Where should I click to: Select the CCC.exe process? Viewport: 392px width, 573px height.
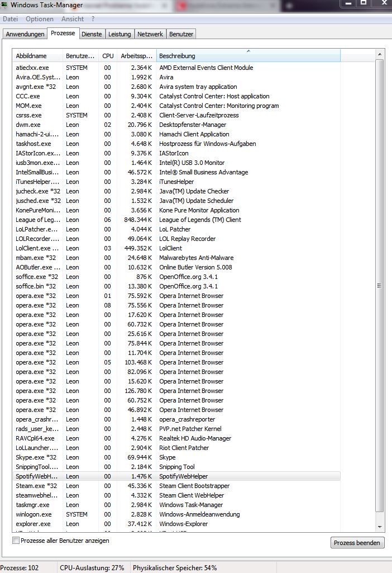[x=176, y=96]
